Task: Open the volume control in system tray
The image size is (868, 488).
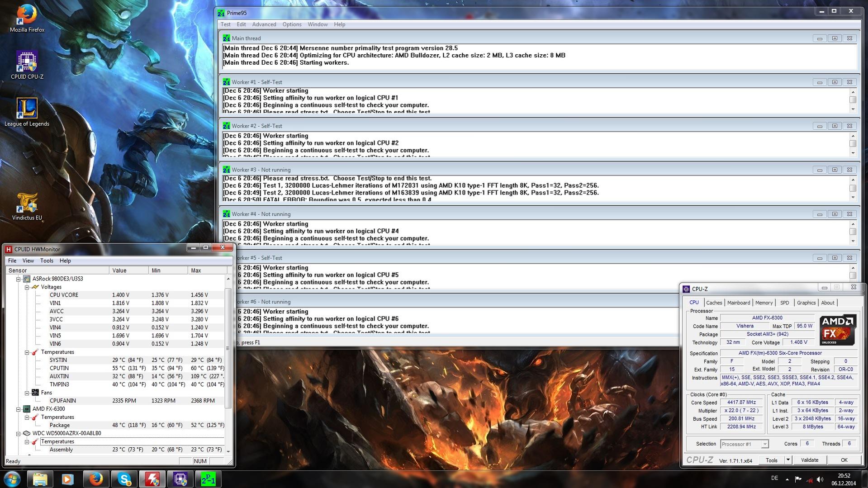Action: 820,479
